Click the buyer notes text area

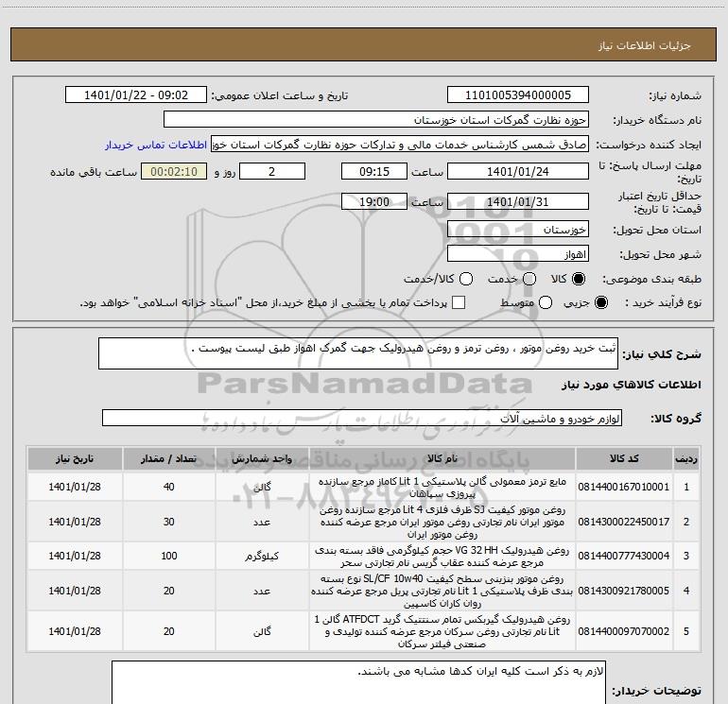pyautogui.click(x=358, y=682)
